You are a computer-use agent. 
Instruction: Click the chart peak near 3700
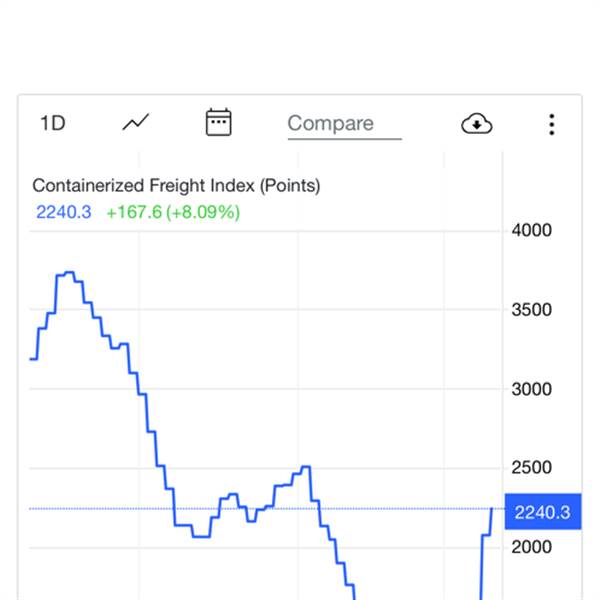pyautogui.click(x=69, y=272)
